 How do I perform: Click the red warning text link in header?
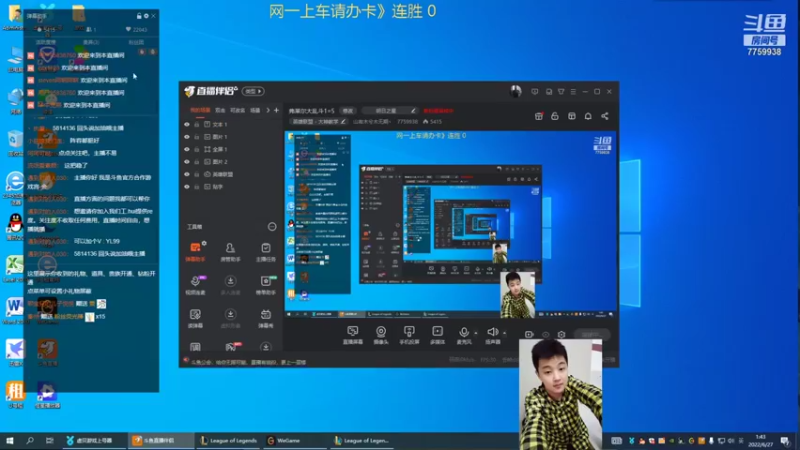[438, 111]
